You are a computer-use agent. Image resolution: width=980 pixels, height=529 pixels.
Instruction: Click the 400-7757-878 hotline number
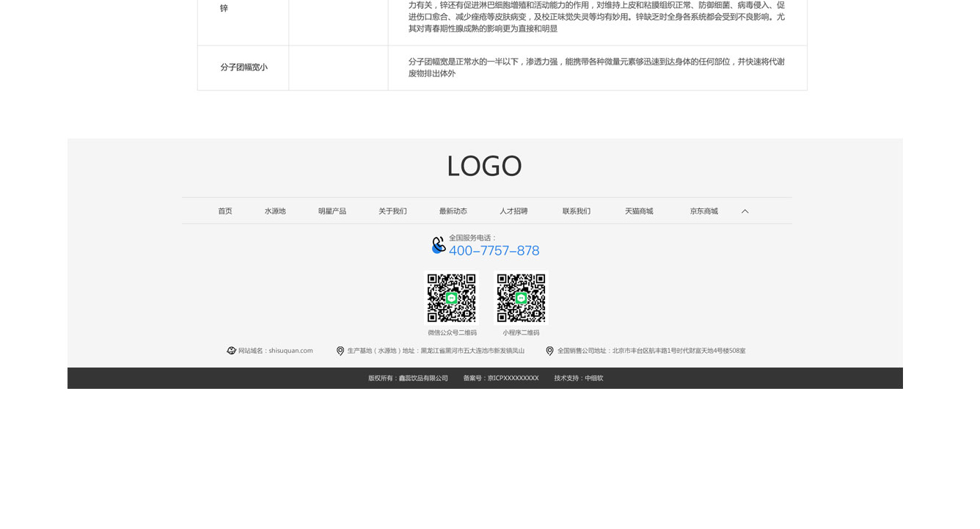coord(494,251)
